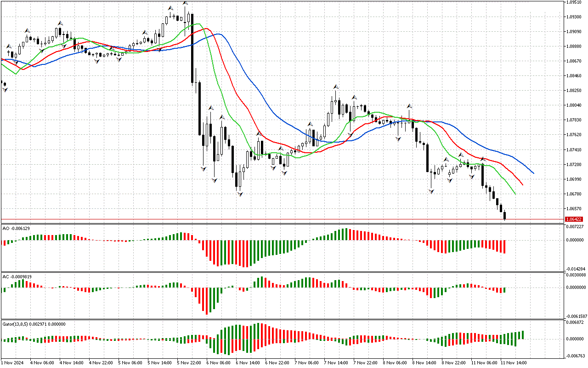Click the AC scale value 0.0030088
Image resolution: width=588 pixels, height=368 pixels.
[576, 275]
